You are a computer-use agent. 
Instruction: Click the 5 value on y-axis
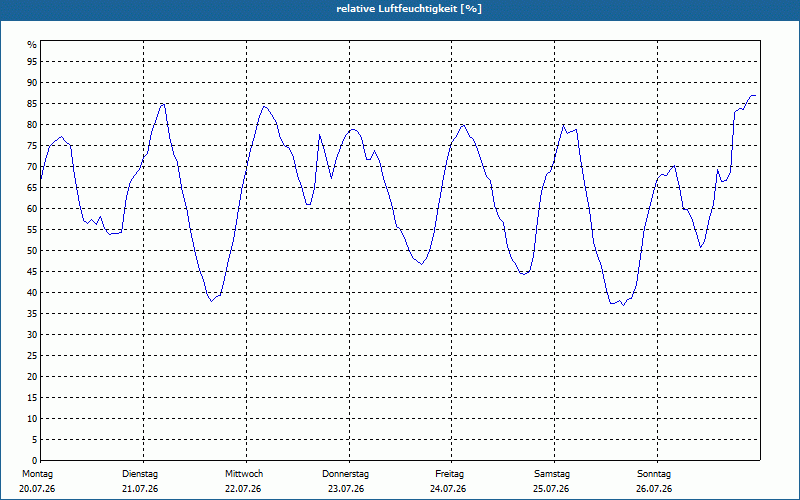click(34, 440)
